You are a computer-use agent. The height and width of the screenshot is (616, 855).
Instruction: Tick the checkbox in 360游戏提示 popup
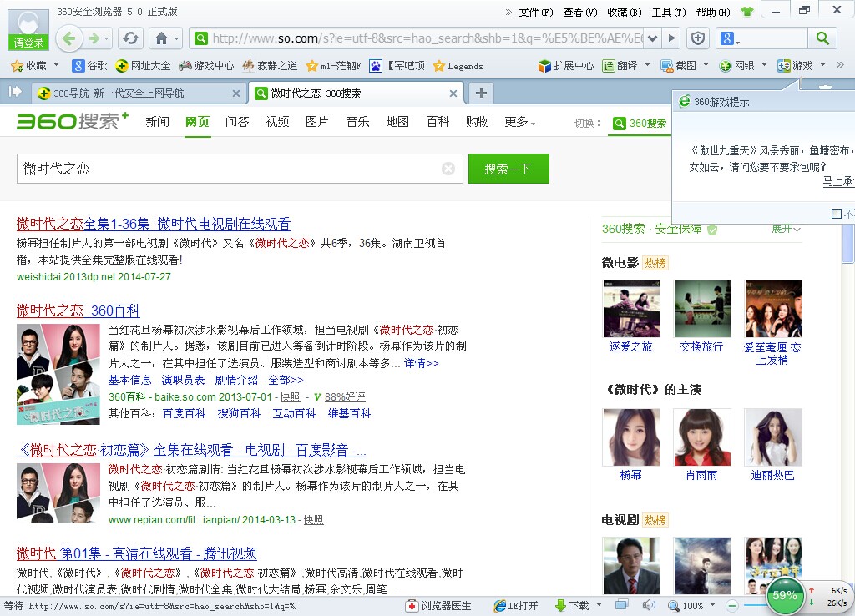tap(836, 214)
